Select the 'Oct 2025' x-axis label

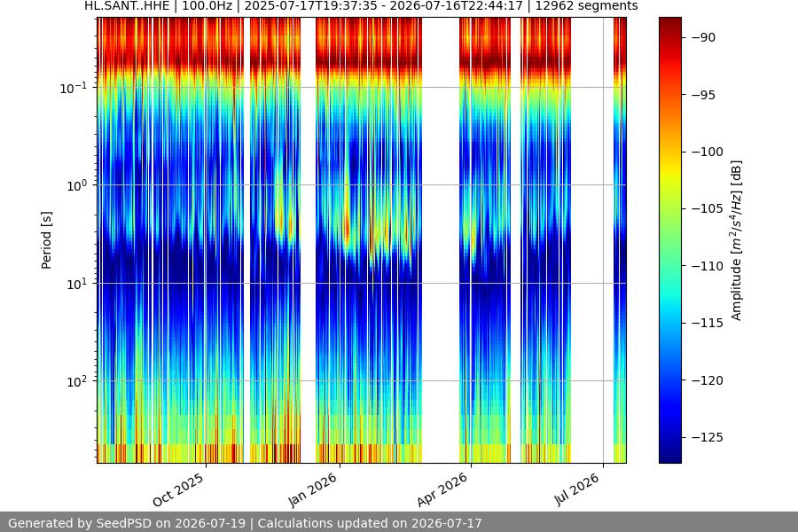[x=178, y=490]
